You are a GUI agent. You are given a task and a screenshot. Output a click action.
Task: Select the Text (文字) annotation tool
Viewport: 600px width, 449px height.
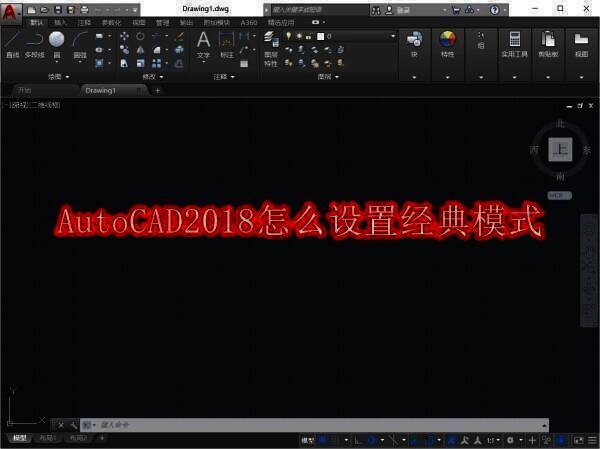[203, 45]
